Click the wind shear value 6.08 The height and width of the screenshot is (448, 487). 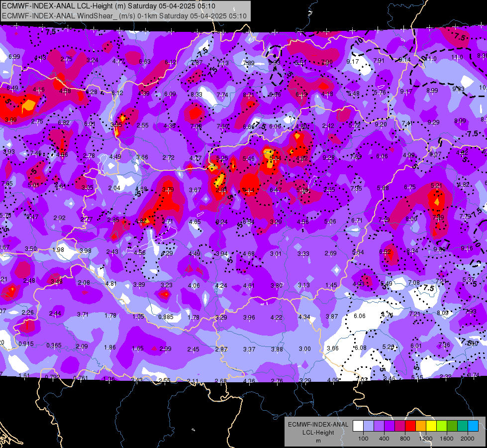tap(360, 347)
